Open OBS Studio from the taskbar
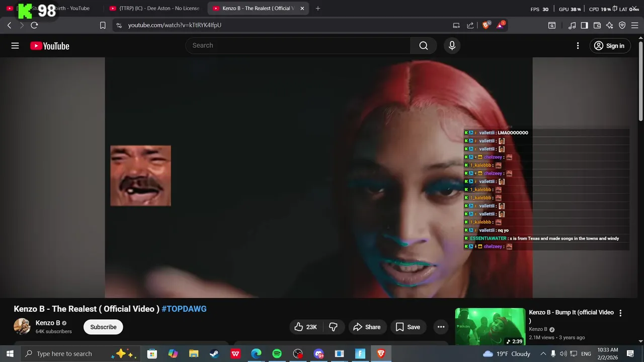This screenshot has width=644, height=362. (298, 353)
